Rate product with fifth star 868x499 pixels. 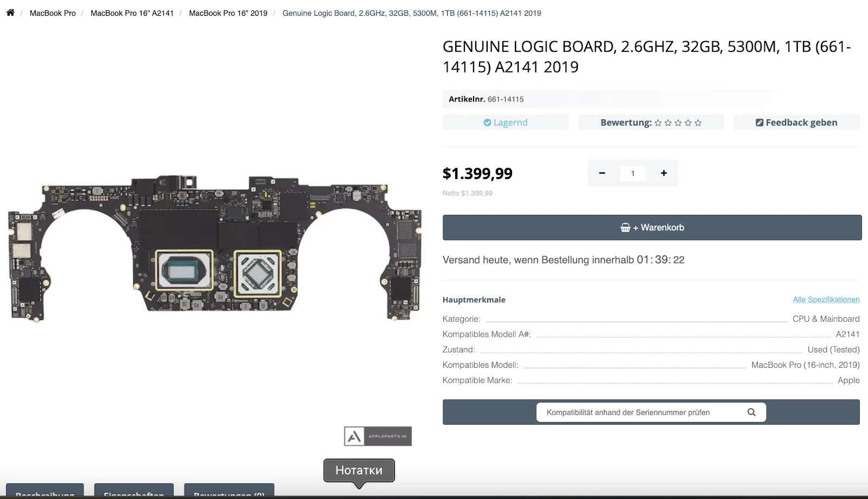click(698, 123)
